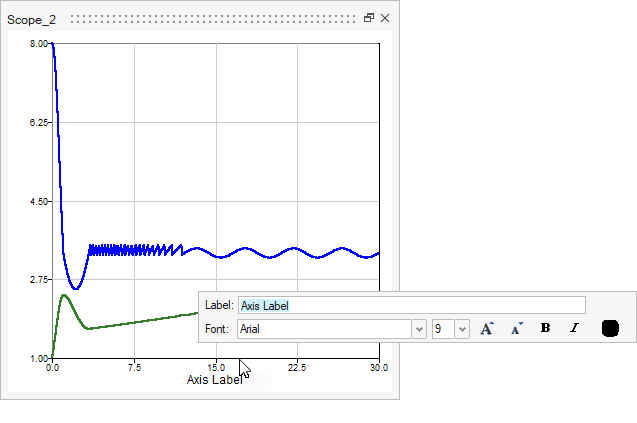
Task: Decrease the axis label font size
Action: tap(516, 328)
